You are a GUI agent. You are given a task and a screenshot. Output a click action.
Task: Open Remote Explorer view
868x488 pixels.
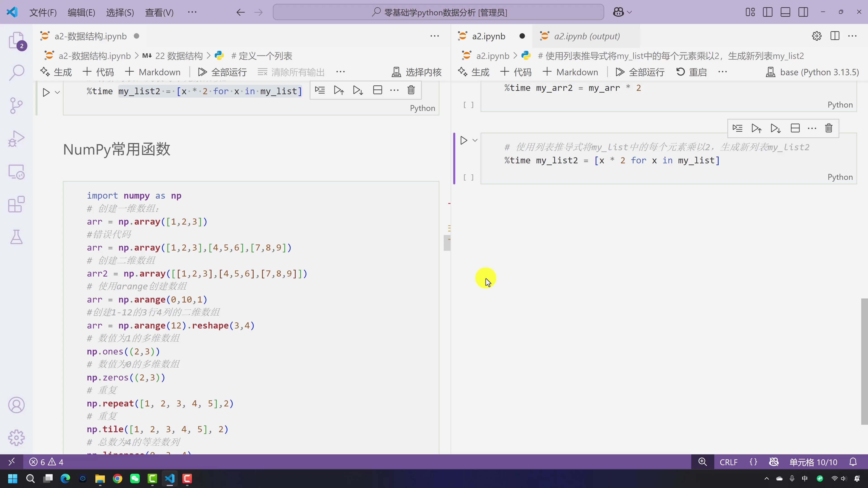pos(16,172)
